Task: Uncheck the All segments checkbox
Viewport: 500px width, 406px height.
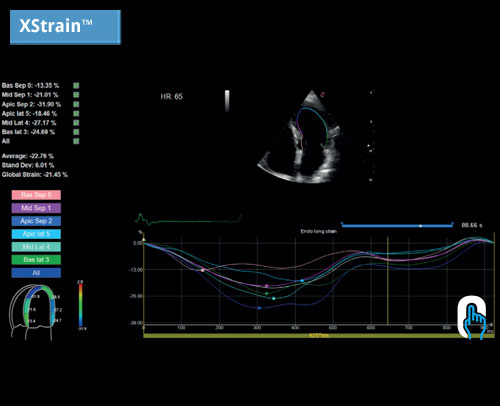Action: point(76,141)
